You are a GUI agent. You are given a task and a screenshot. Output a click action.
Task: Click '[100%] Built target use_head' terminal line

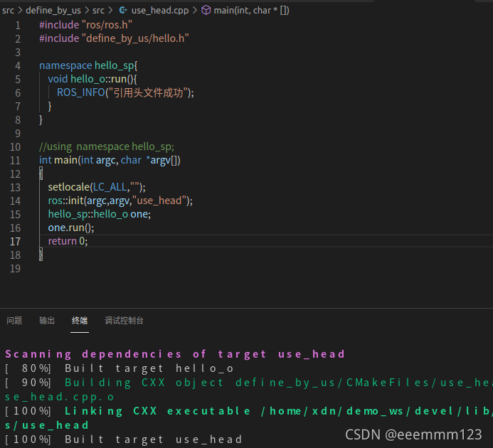(123, 439)
